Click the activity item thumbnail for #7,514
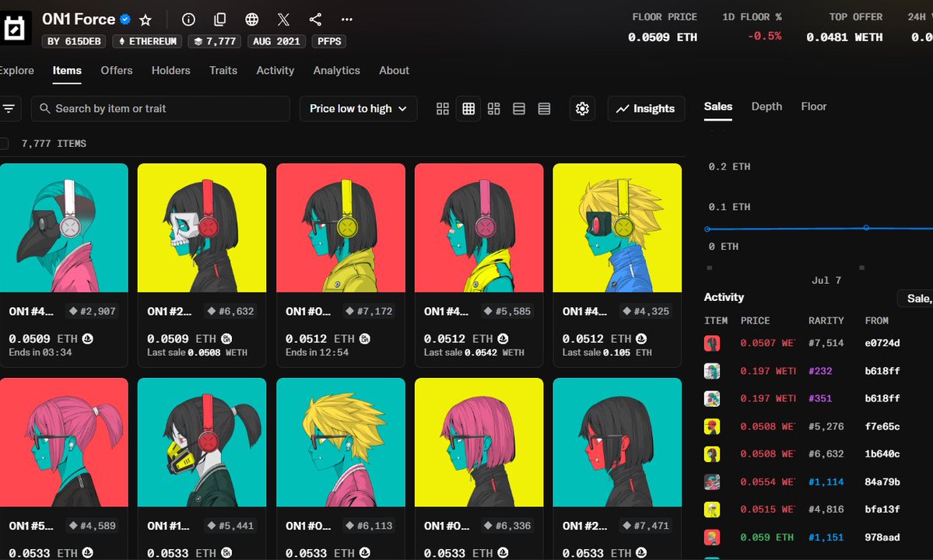 pyautogui.click(x=712, y=343)
